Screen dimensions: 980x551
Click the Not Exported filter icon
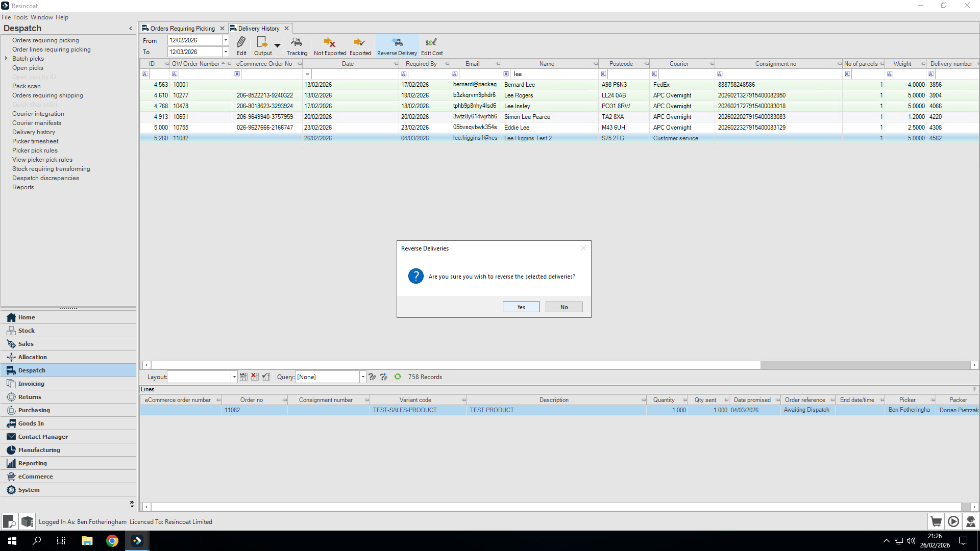coord(329,42)
